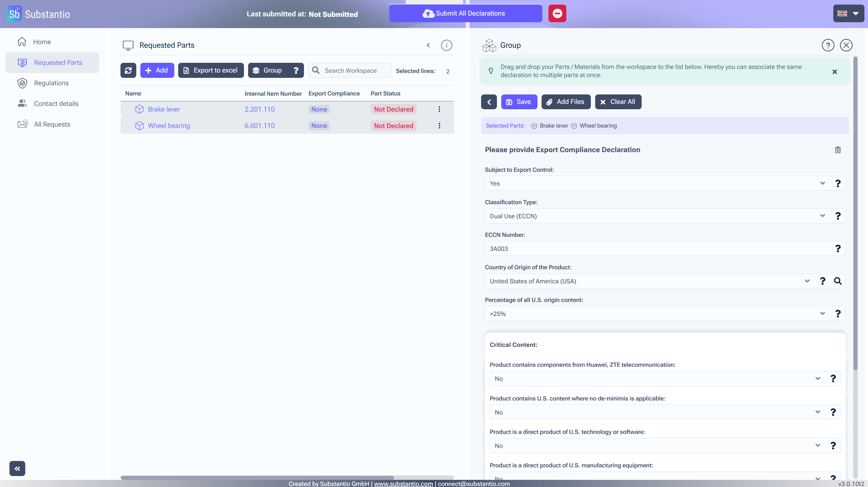Click the red cancel submission icon
Screen dimensions: 868x487
[x=557, y=14]
